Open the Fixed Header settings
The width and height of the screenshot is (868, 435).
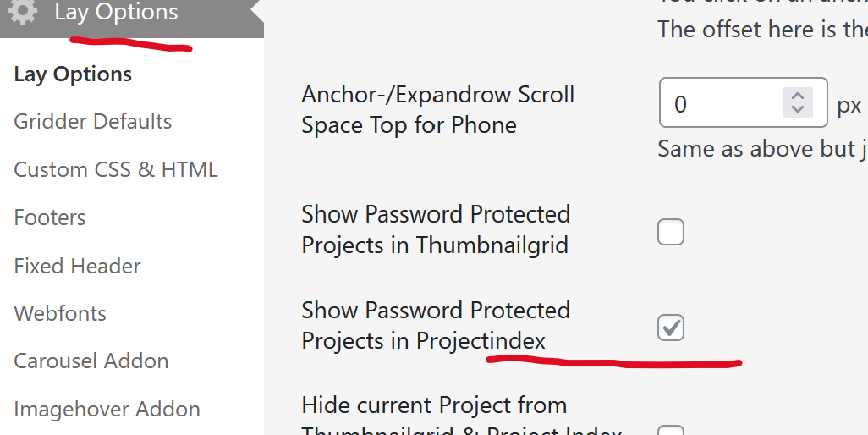click(77, 266)
